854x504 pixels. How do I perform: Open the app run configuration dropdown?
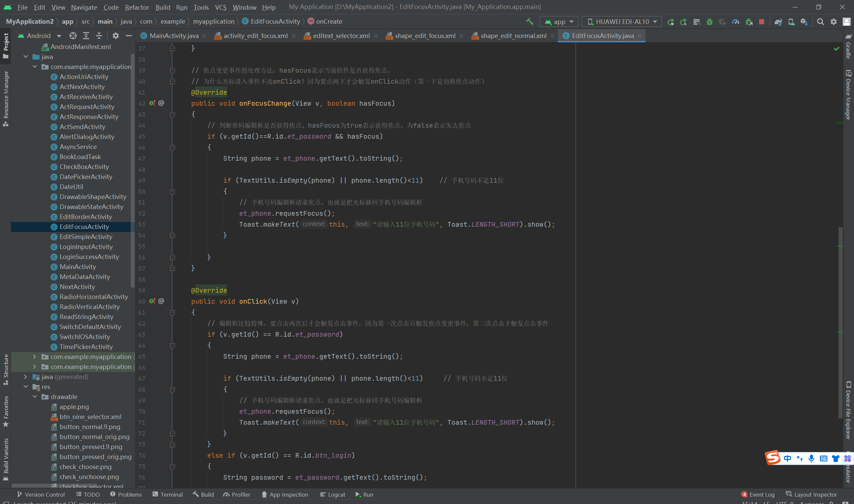pyautogui.click(x=558, y=22)
